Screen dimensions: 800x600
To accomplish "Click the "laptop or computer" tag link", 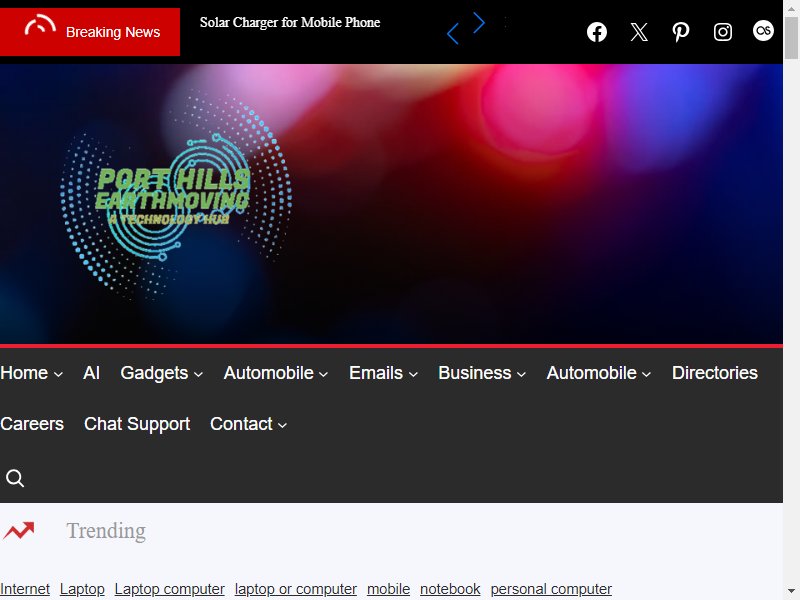I will click(x=296, y=589).
